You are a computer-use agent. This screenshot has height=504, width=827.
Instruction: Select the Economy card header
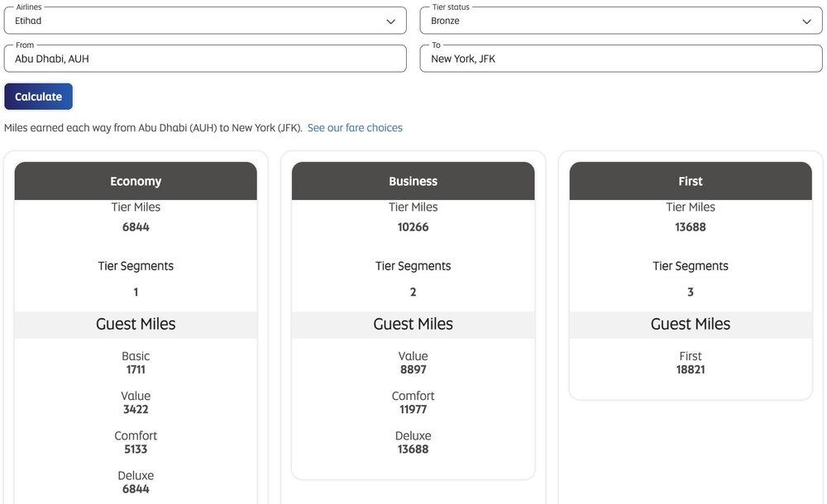136,181
